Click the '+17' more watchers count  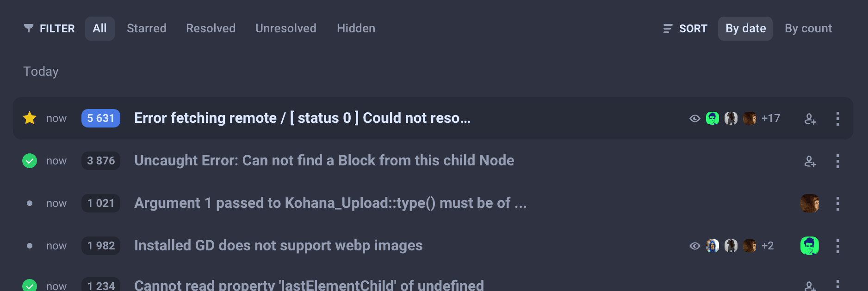click(x=770, y=119)
